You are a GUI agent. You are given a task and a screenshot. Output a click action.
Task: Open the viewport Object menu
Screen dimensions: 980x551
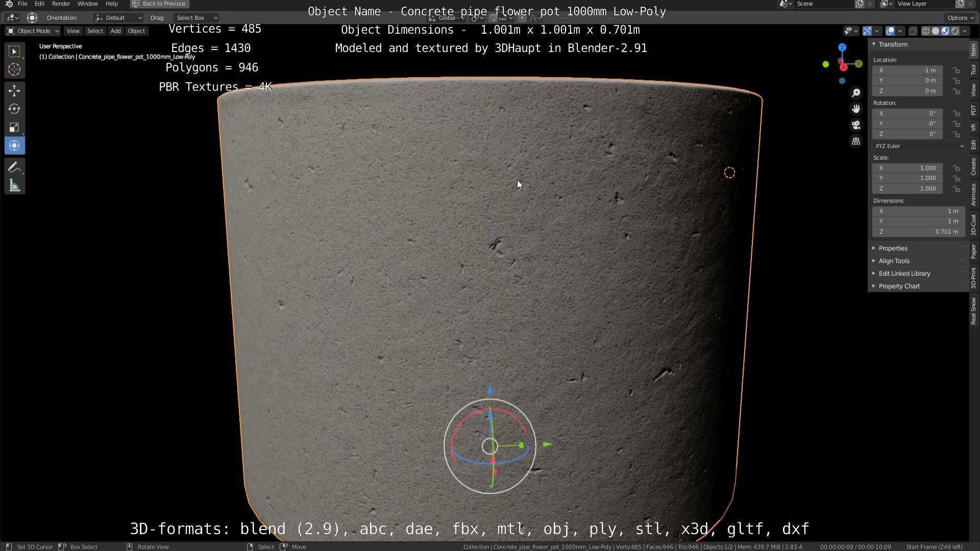click(x=136, y=31)
